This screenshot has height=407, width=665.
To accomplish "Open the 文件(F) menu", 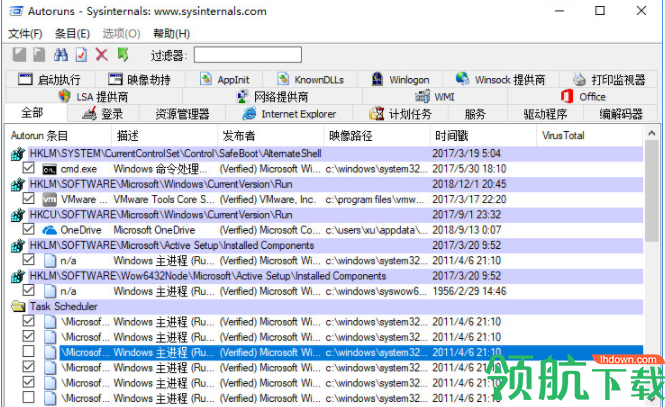I will click(25, 33).
